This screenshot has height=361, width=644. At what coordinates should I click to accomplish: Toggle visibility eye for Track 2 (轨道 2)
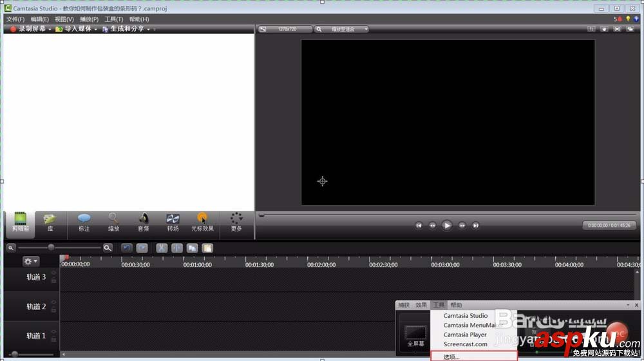coord(54,302)
